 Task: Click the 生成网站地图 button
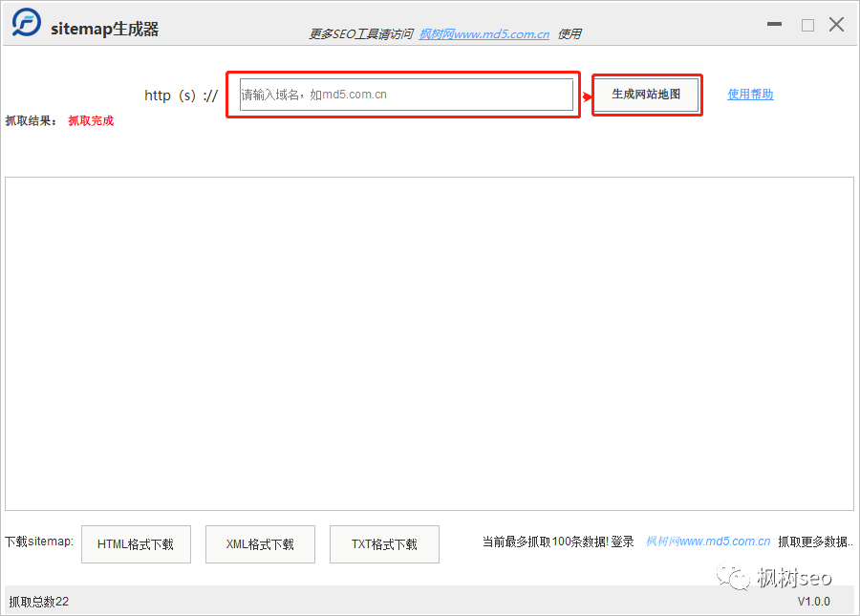tap(646, 95)
